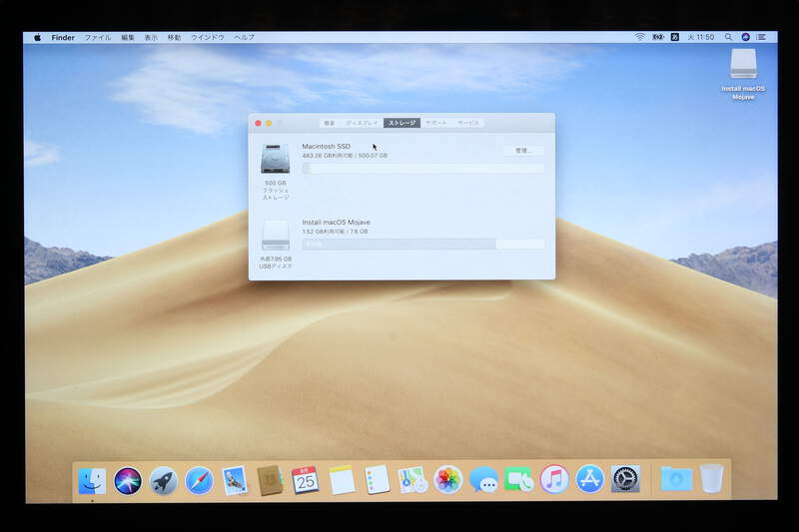The image size is (799, 532).
Task: Click the input source menu bar icon
Action: click(x=675, y=37)
